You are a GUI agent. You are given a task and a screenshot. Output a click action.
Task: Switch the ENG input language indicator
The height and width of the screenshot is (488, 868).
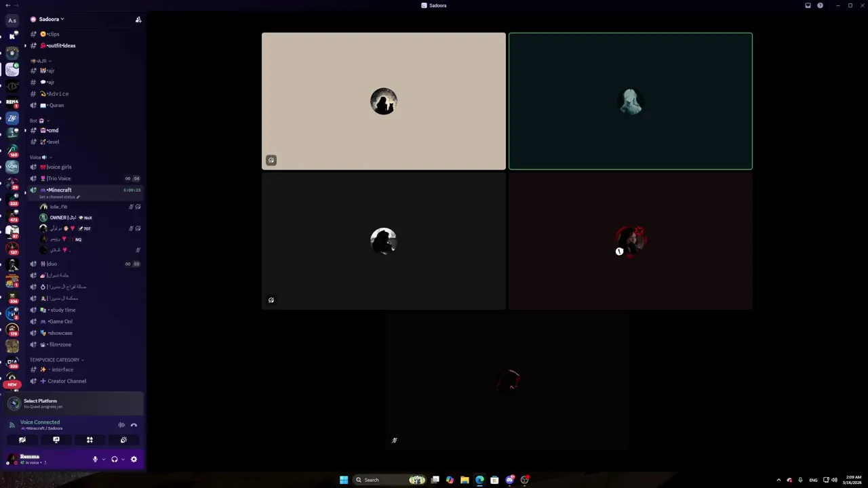813,480
